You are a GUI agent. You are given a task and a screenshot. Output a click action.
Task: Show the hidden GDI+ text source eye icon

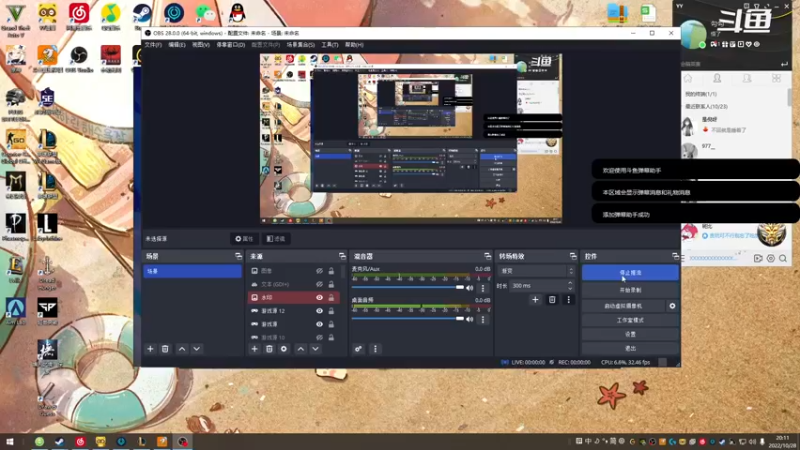pyautogui.click(x=319, y=284)
